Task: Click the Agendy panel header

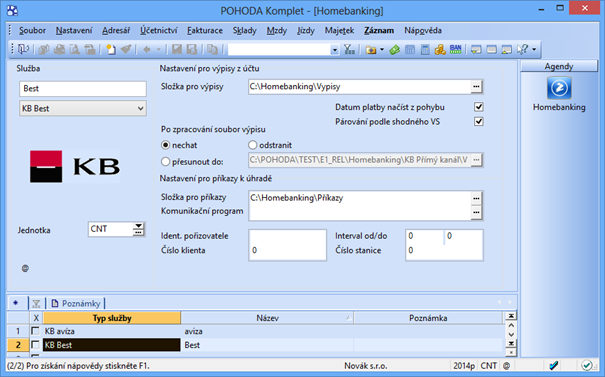Action: click(x=559, y=66)
